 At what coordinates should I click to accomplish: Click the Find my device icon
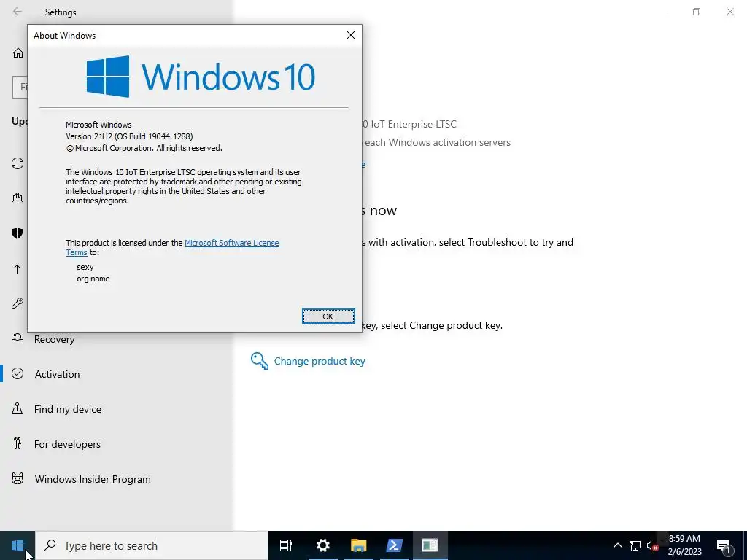[x=18, y=408]
